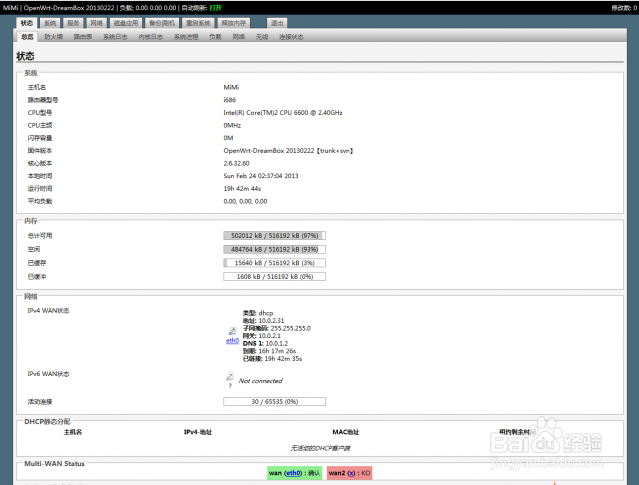Viewport: 639px width, 485px height.
Task: Click the (x) link in wan2 badge
Action: click(x=351, y=473)
